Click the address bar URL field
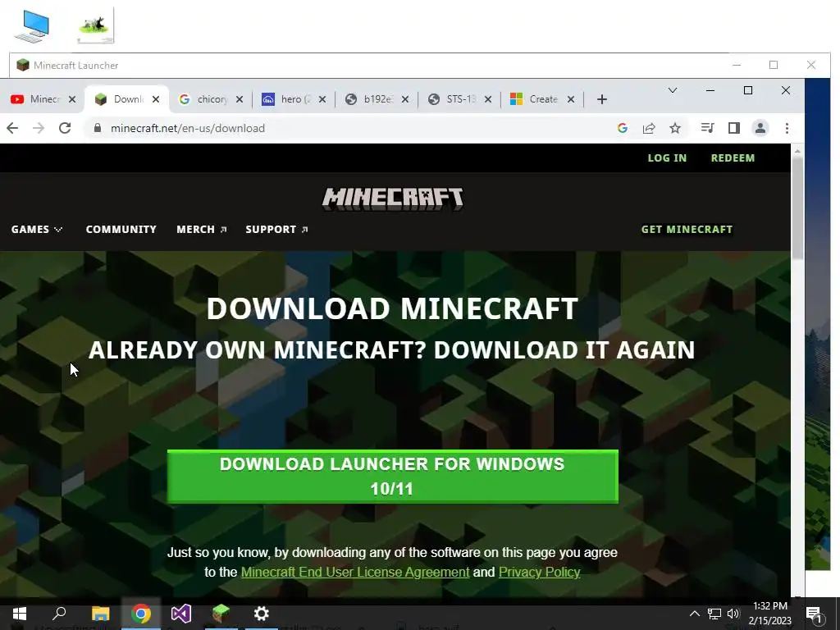This screenshot has width=840, height=630. pos(354,128)
